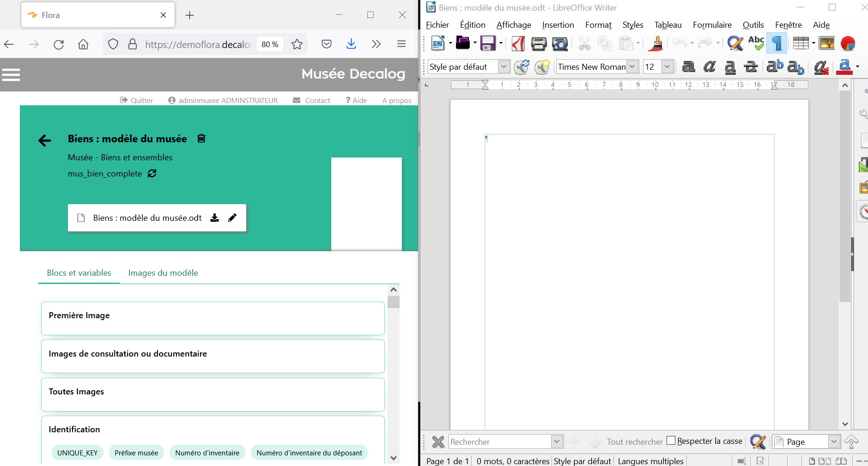868x466 pixels.
Task: Click the Print icon in Writer toolbar
Action: click(539, 44)
